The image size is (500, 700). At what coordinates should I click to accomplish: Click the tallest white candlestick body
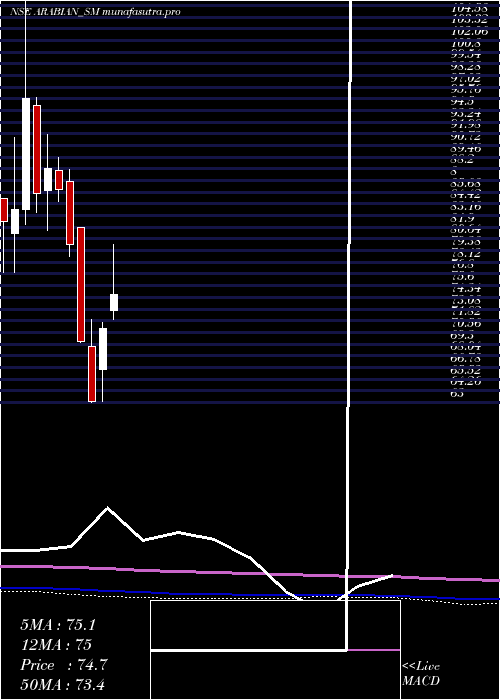coord(26,154)
